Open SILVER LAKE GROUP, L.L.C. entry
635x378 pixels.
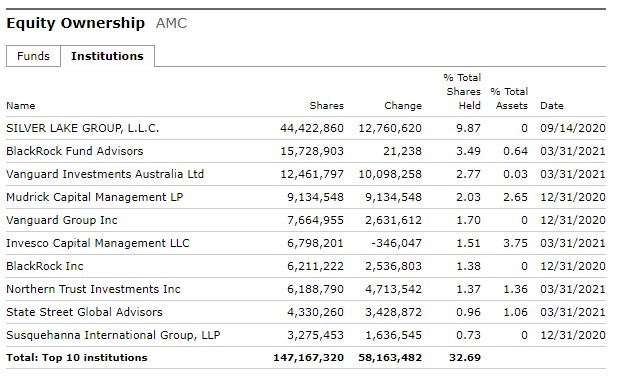coord(83,128)
